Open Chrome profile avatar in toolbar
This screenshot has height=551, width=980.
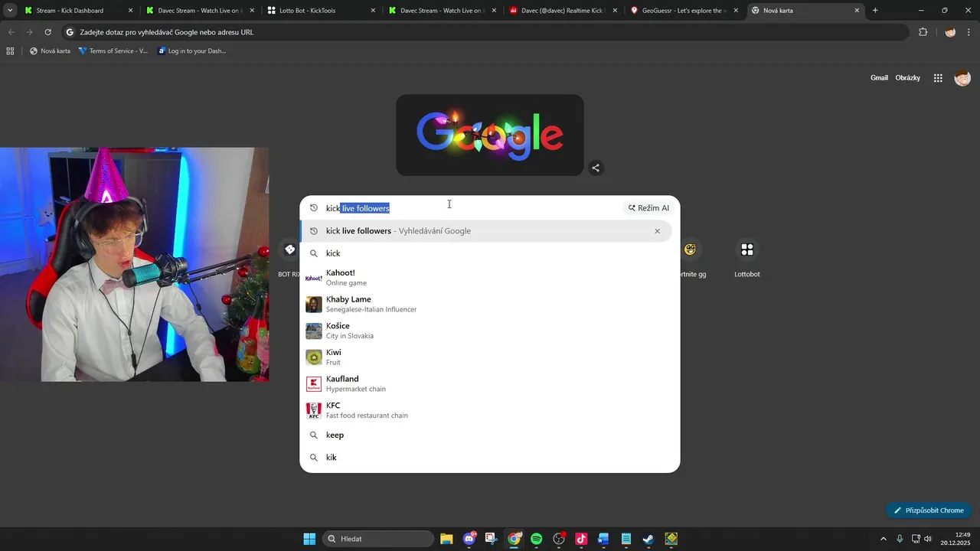(950, 32)
